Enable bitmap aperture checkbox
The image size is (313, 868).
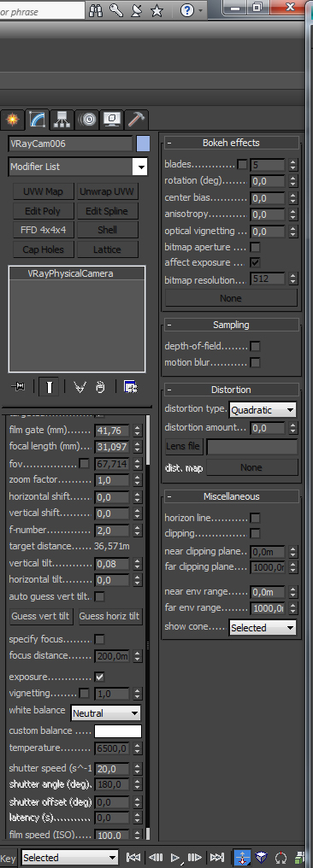pos(256,247)
